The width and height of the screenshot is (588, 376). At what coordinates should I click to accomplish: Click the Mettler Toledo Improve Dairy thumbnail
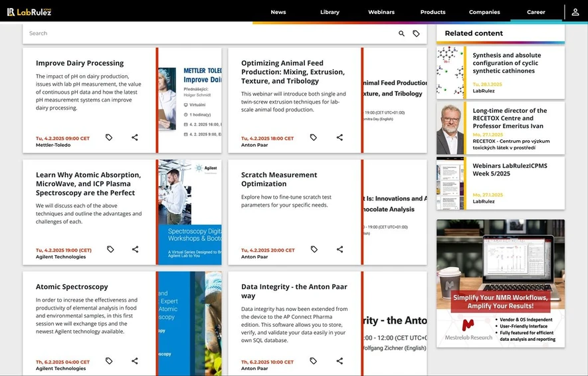(190, 100)
